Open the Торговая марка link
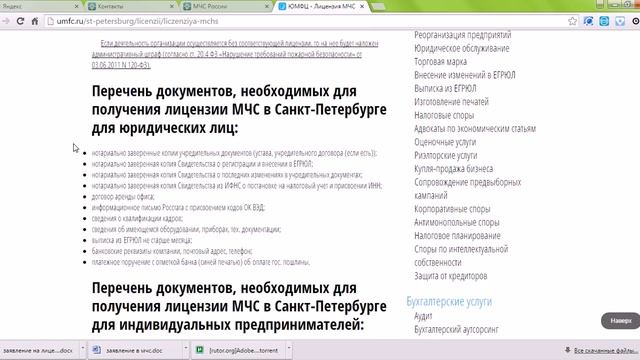Image resolution: width=640 pixels, height=360 pixels. pos(440,62)
